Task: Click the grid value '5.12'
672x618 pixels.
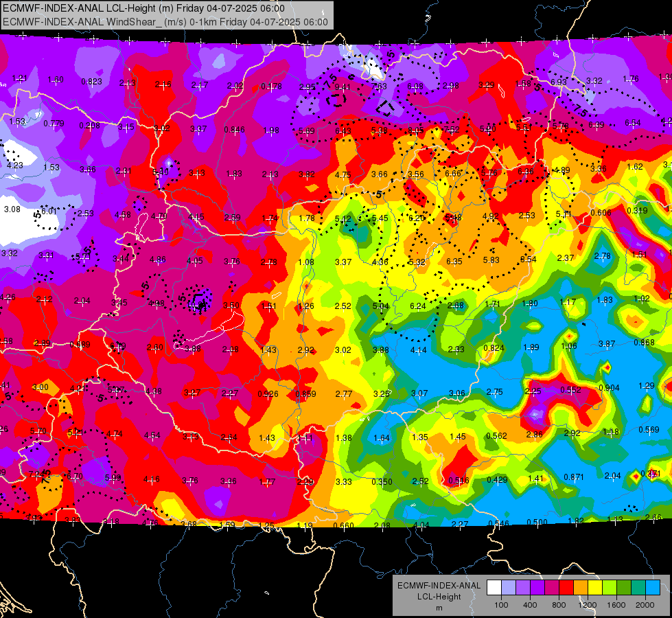Action: 343,219
